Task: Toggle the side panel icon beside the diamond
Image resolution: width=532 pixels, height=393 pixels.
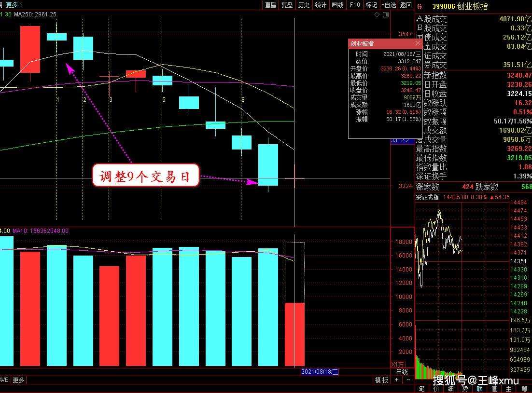Action: [386, 14]
